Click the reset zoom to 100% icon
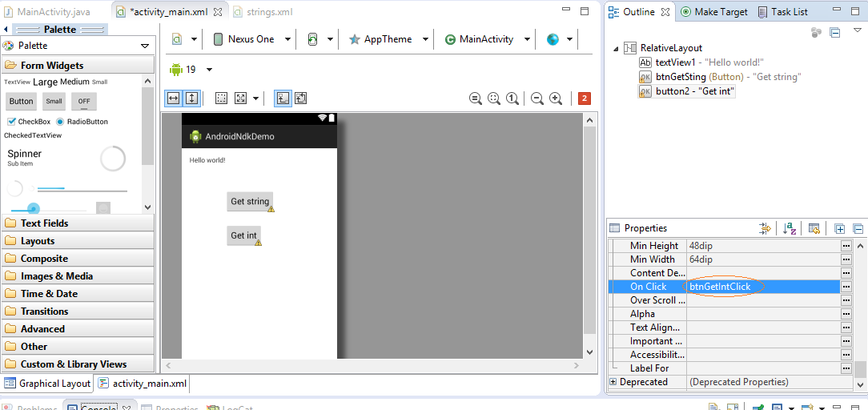The height and width of the screenshot is (410, 868). click(512, 98)
